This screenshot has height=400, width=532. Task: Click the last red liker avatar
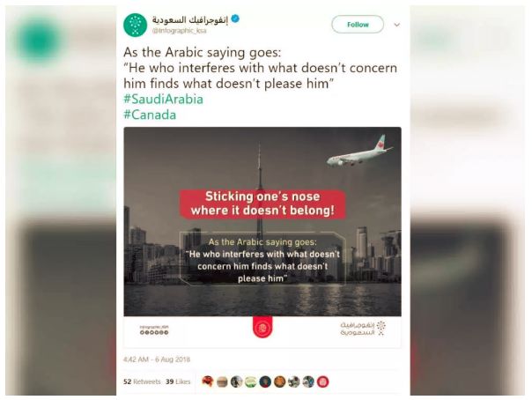point(322,381)
